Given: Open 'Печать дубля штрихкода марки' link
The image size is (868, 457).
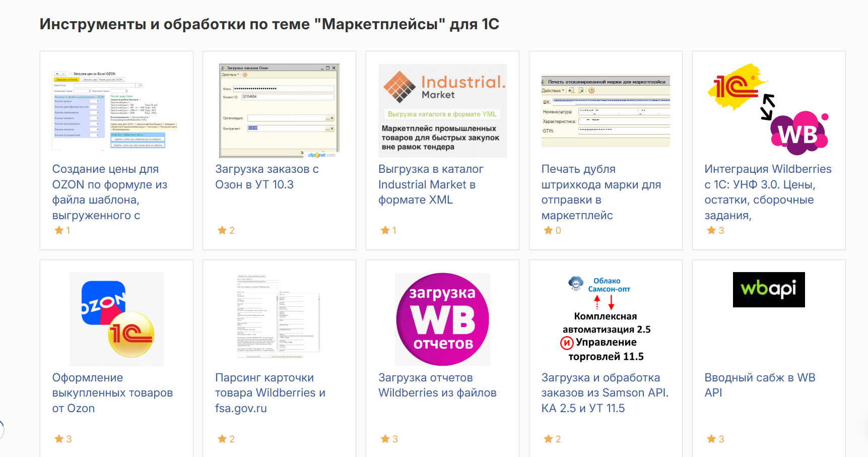Looking at the screenshot, I should pyautogui.click(x=601, y=192).
